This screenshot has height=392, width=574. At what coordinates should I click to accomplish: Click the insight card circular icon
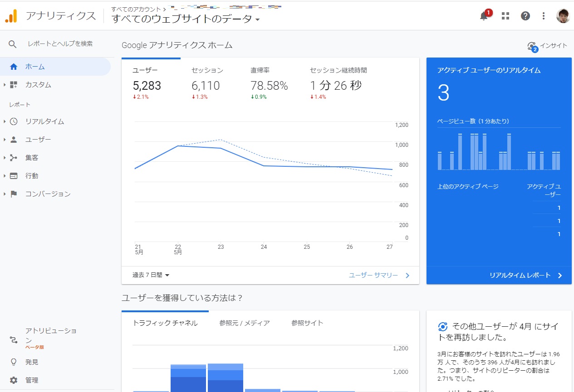(x=443, y=327)
